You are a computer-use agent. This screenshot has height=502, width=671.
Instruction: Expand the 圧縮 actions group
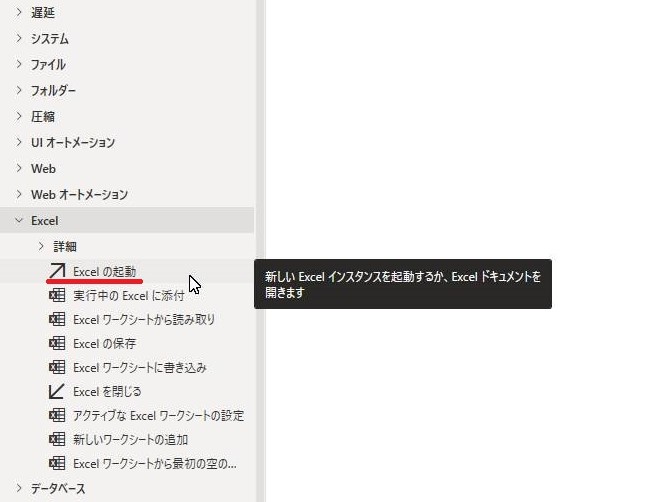click(18, 116)
